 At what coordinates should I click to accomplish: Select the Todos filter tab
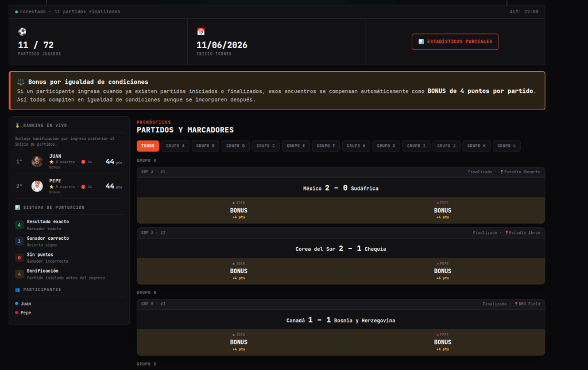click(148, 146)
